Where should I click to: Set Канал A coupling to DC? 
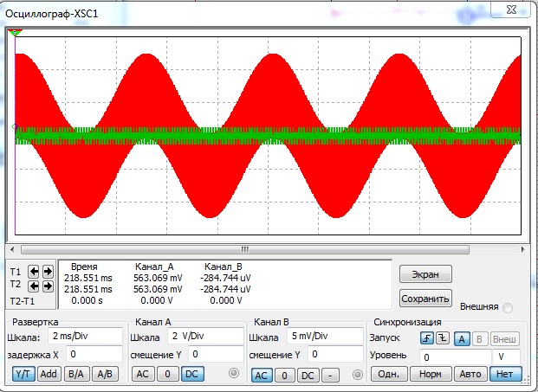pyautogui.click(x=192, y=374)
